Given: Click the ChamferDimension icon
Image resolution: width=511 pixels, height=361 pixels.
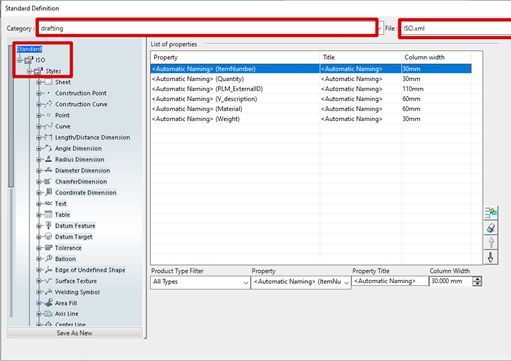Looking at the screenshot, I should click(48, 181).
